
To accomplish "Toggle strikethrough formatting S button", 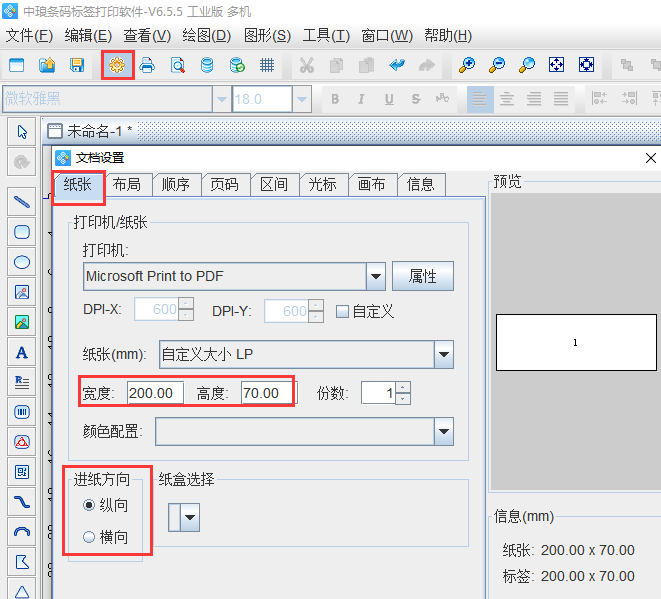I will coord(416,99).
